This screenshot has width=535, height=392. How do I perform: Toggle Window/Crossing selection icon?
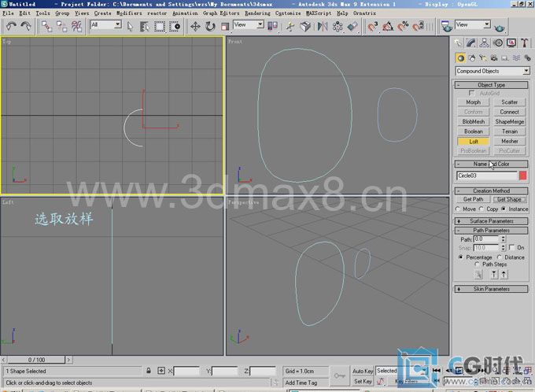coord(175,26)
